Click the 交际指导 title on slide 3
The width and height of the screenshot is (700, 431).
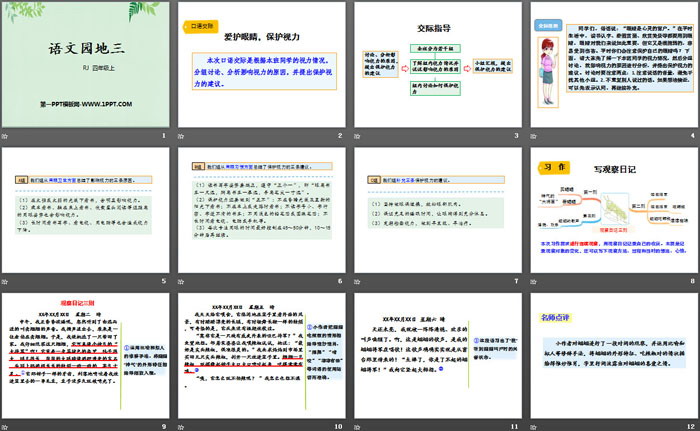435,30
